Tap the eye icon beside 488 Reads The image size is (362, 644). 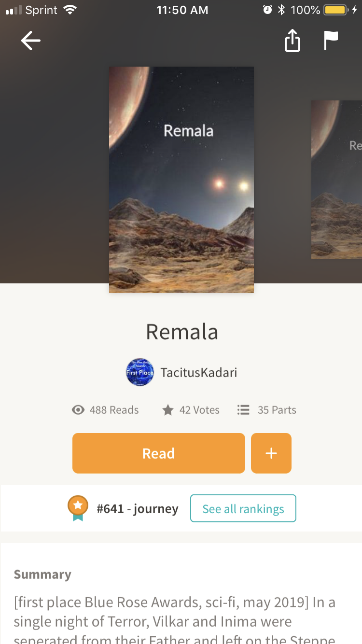click(78, 410)
